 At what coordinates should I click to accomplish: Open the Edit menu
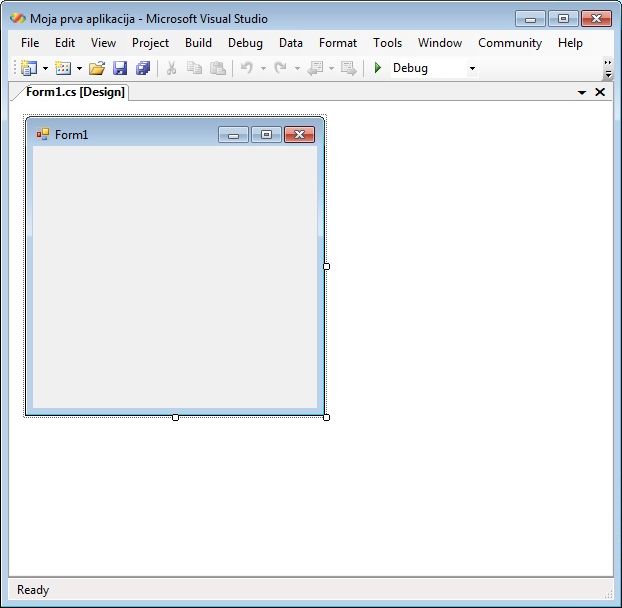tap(65, 43)
